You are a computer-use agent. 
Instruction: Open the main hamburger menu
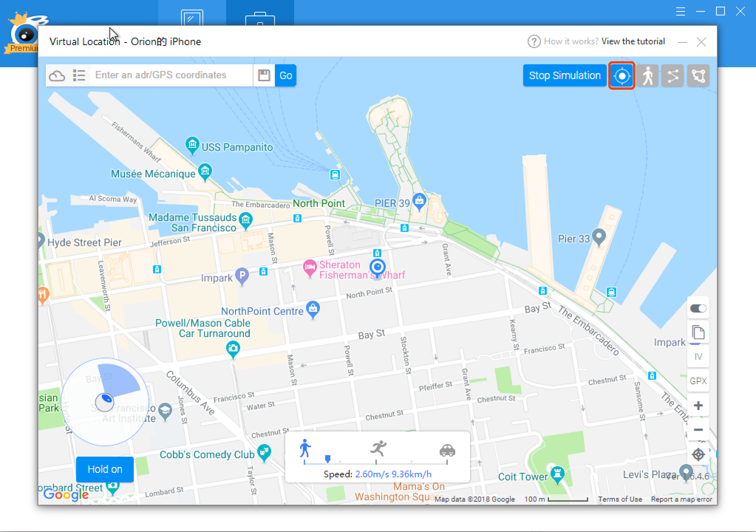(681, 11)
